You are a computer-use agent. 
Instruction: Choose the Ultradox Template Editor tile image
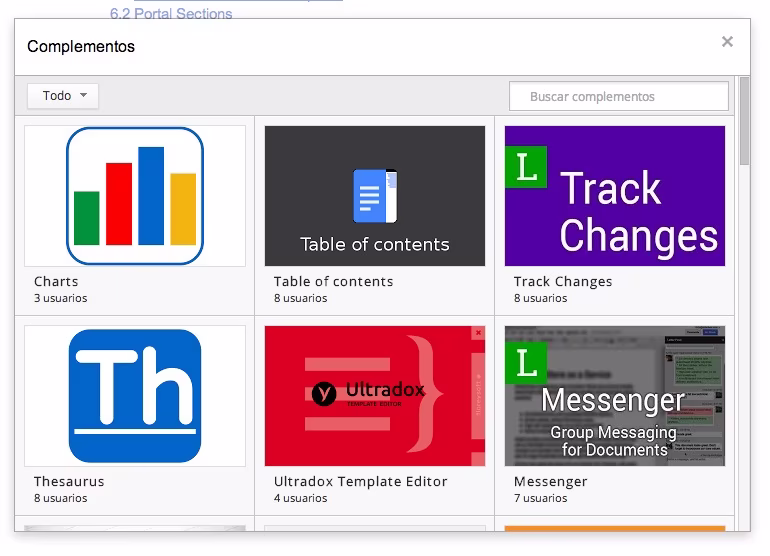(375, 396)
